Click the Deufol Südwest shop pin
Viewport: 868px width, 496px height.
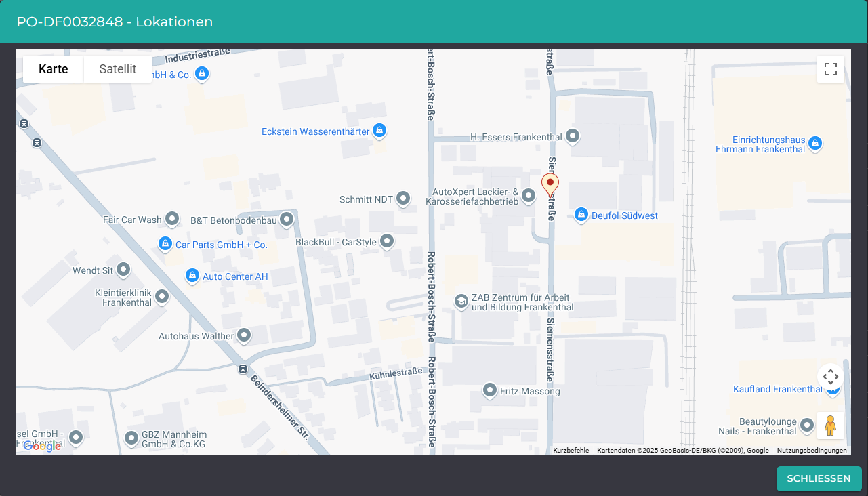point(581,215)
